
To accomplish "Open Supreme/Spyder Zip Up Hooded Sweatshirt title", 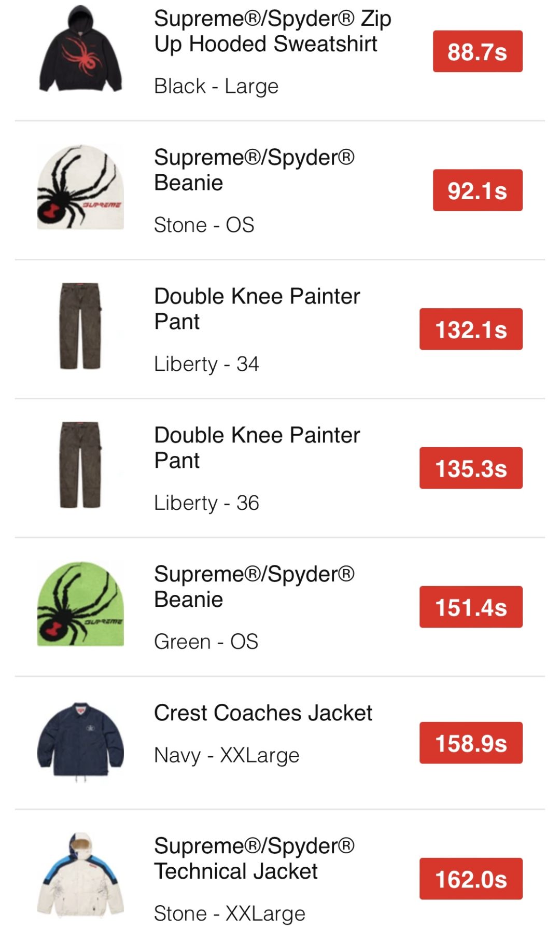I will (x=272, y=31).
